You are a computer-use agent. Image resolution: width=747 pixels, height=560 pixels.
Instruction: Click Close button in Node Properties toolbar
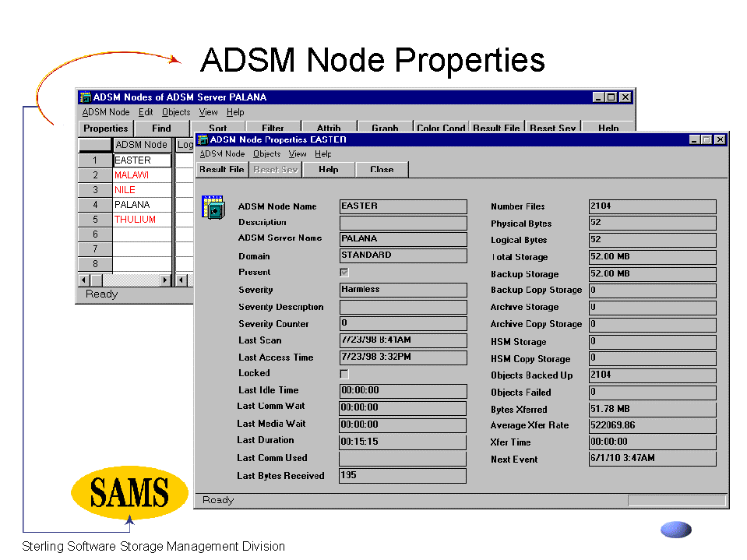click(382, 170)
